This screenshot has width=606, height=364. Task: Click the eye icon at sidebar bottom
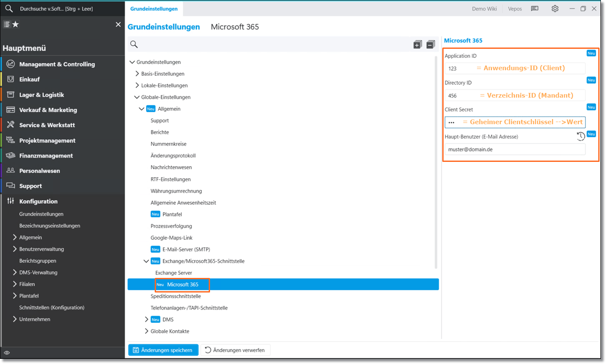point(7,353)
